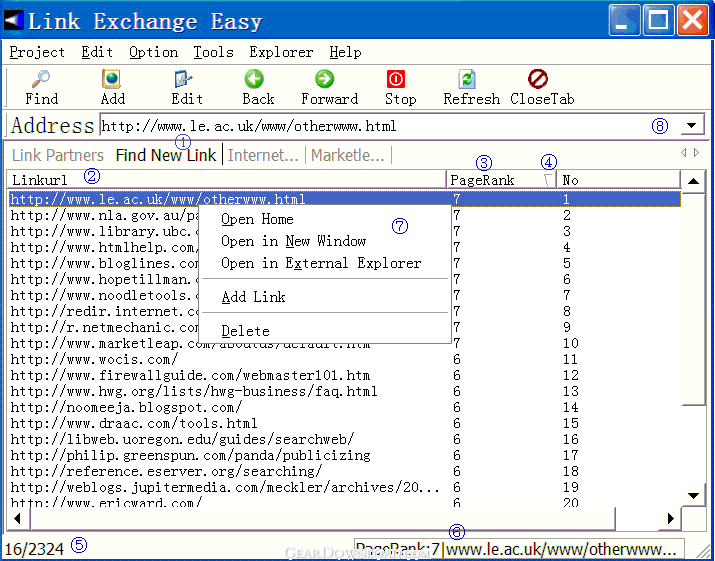Sort by the PageRank column header
715x561 pixels.
pyautogui.click(x=501, y=180)
